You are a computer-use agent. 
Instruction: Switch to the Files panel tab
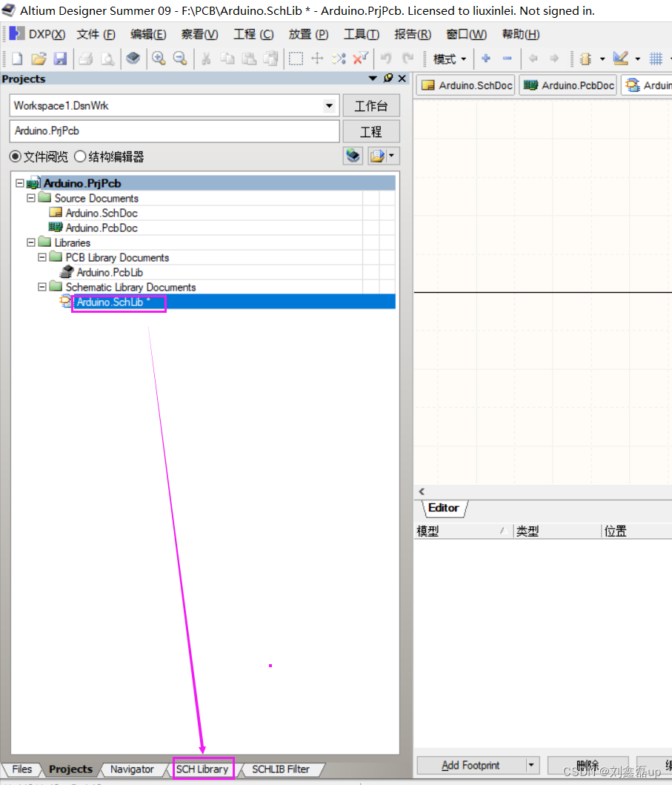pyautogui.click(x=22, y=769)
